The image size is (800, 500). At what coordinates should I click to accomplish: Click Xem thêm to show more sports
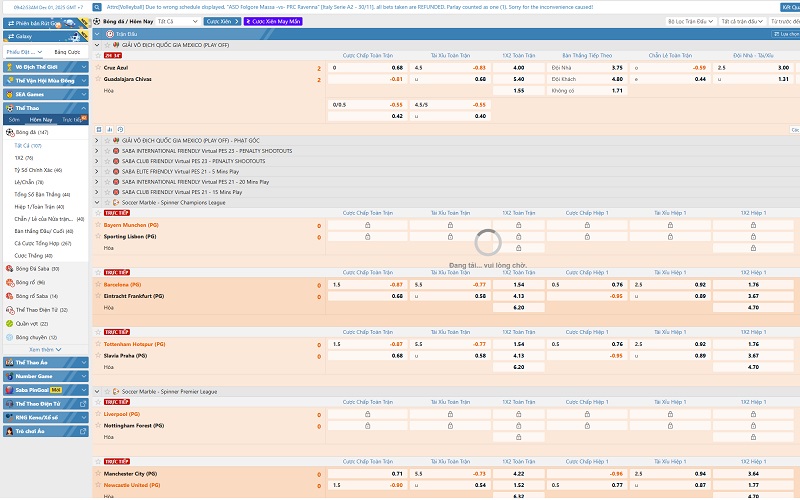coord(43,349)
